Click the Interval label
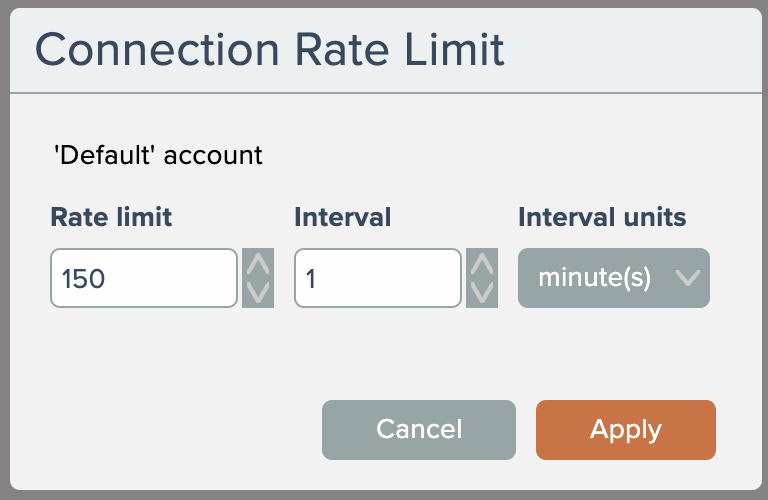 342,216
